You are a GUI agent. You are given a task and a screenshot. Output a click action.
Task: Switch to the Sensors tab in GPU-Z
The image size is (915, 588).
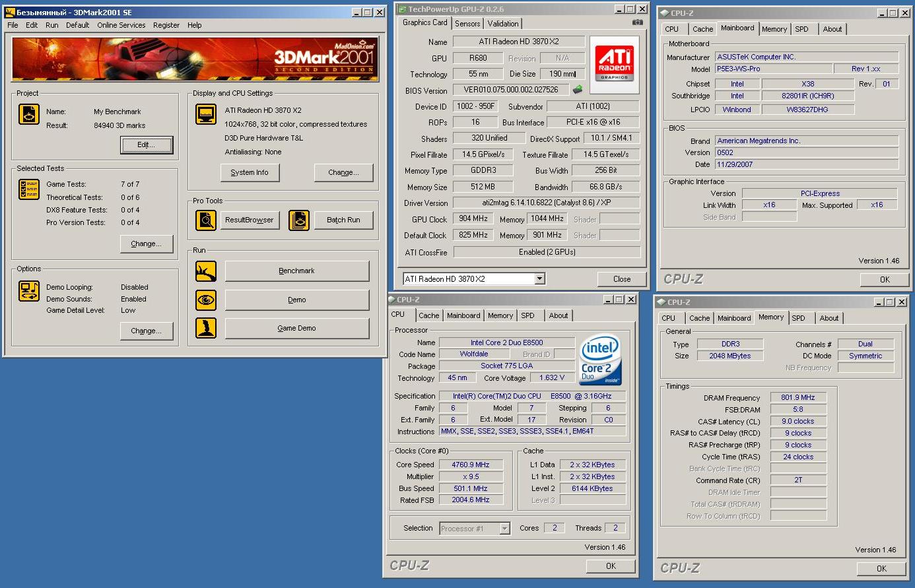click(x=467, y=24)
